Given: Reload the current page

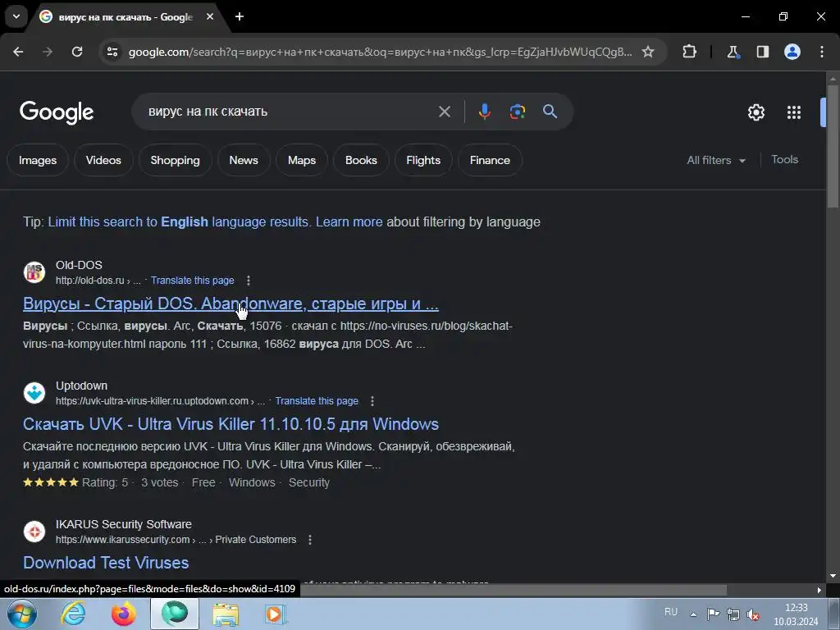Looking at the screenshot, I should coord(77,52).
